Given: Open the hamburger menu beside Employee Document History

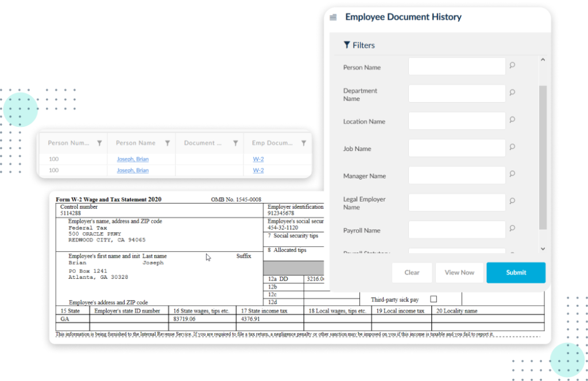Looking at the screenshot, I should 334,17.
